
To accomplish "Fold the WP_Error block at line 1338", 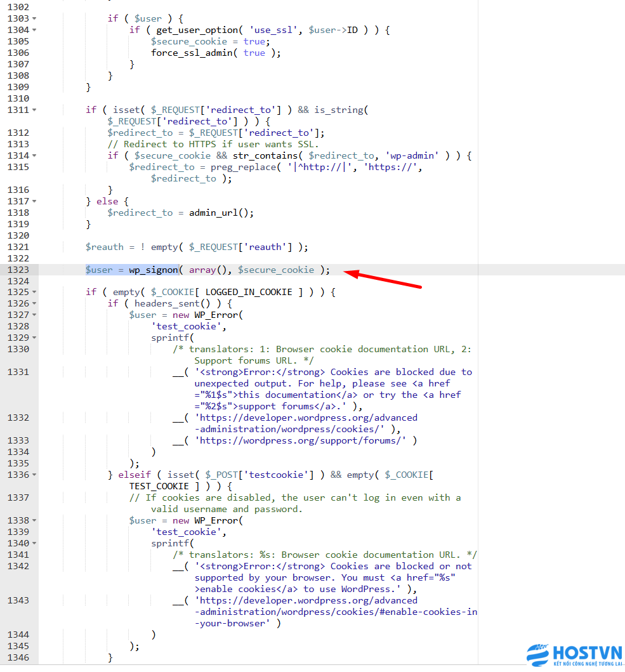I will [34, 521].
